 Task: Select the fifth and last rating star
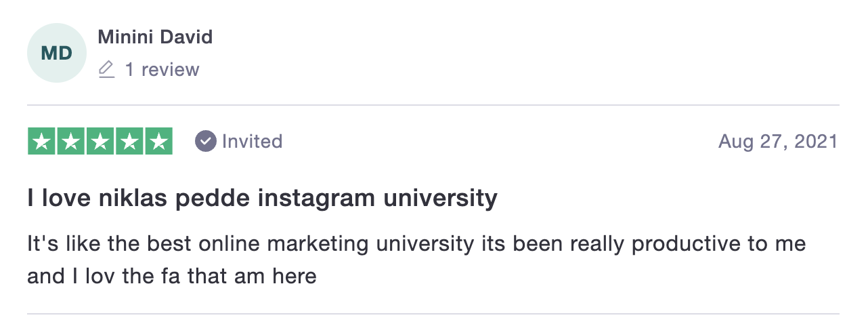158,141
